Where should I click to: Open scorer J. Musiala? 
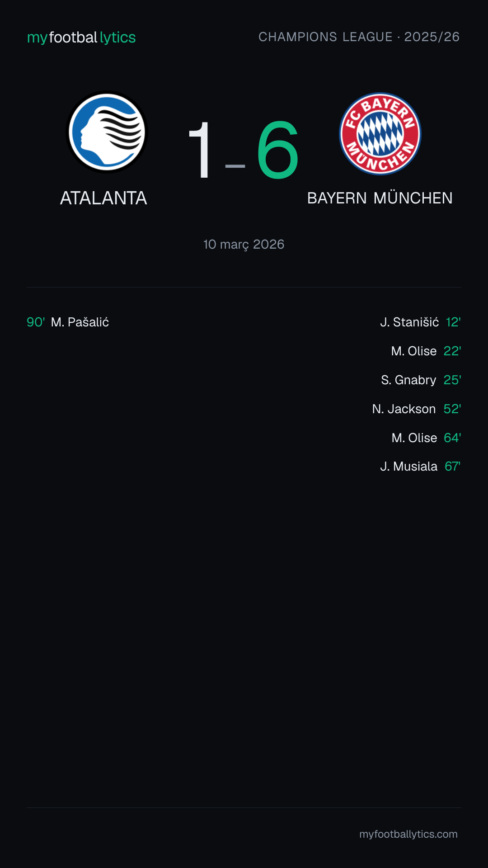click(409, 466)
